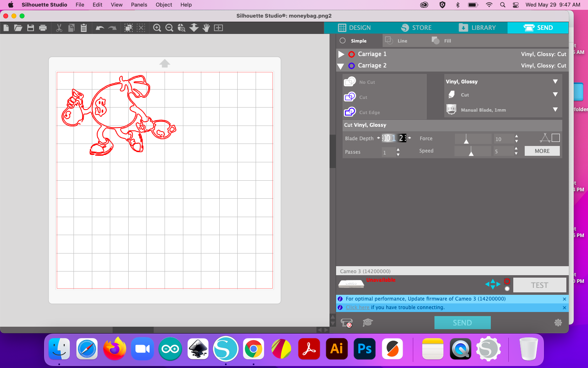Open the connected devices icon with badge 12
Viewport: 588px width, 368px height.
347,323
